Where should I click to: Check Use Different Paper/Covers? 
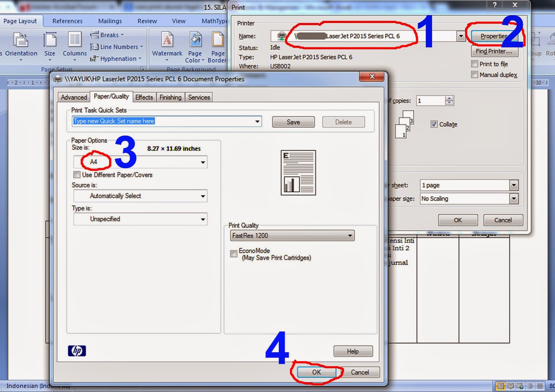(x=77, y=175)
